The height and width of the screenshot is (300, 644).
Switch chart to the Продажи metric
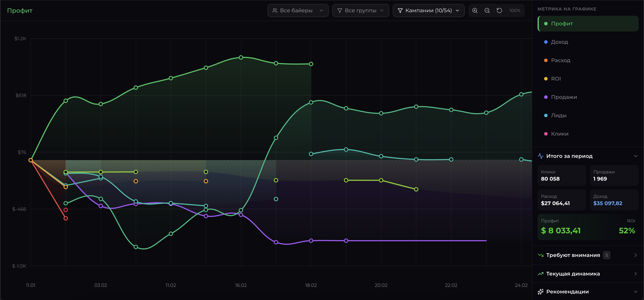[564, 97]
